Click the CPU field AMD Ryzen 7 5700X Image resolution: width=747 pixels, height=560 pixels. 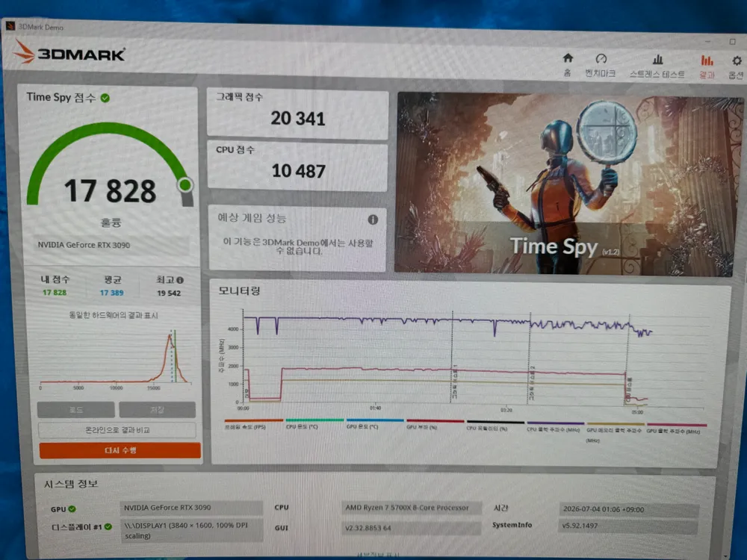[x=412, y=508]
